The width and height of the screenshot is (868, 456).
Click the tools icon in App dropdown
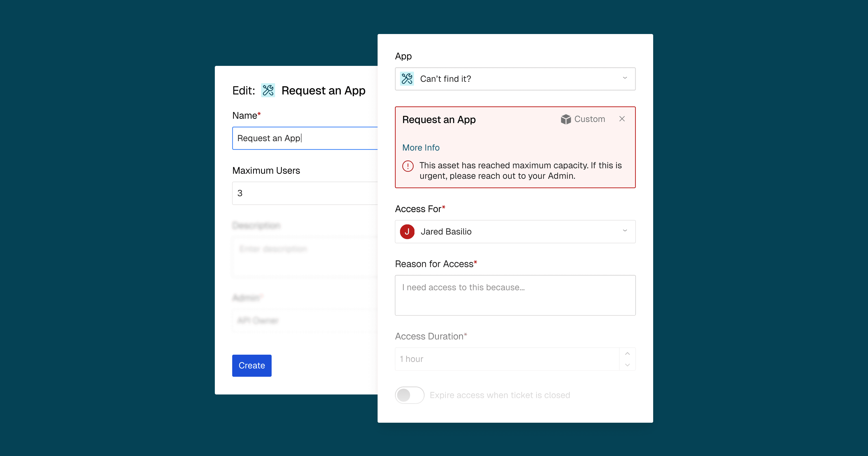pyautogui.click(x=407, y=79)
